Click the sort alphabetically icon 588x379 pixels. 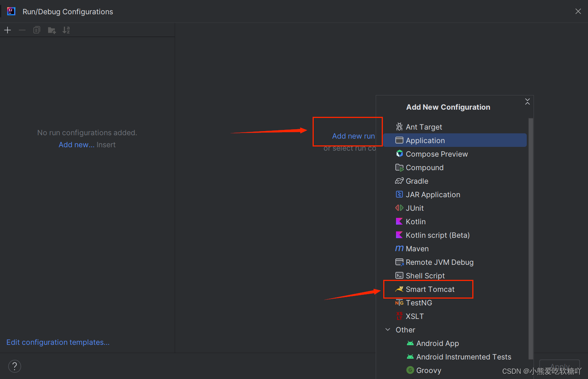pos(66,30)
